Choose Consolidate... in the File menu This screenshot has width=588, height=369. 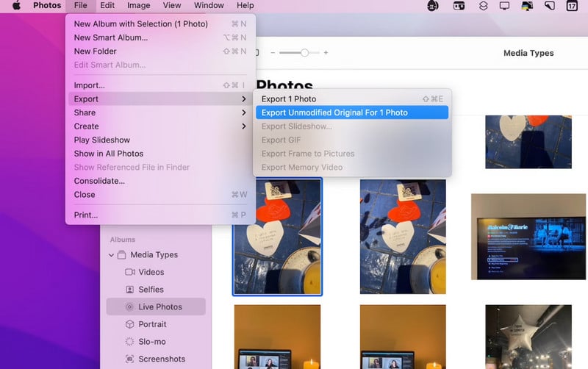[x=160, y=181]
